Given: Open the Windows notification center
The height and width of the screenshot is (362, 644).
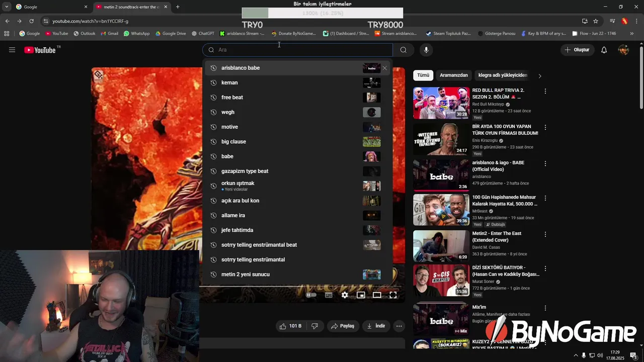Looking at the screenshot, I should pyautogui.click(x=633, y=355).
